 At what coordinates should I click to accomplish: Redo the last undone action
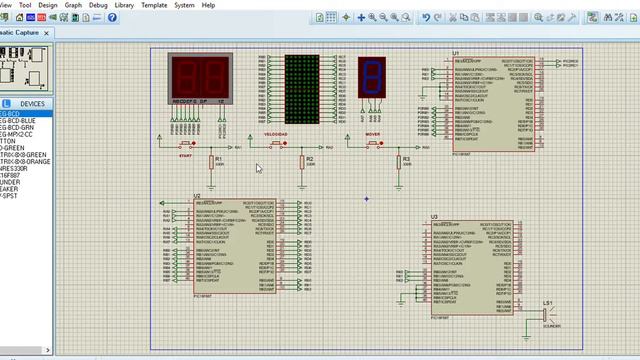pyautogui.click(x=438, y=18)
